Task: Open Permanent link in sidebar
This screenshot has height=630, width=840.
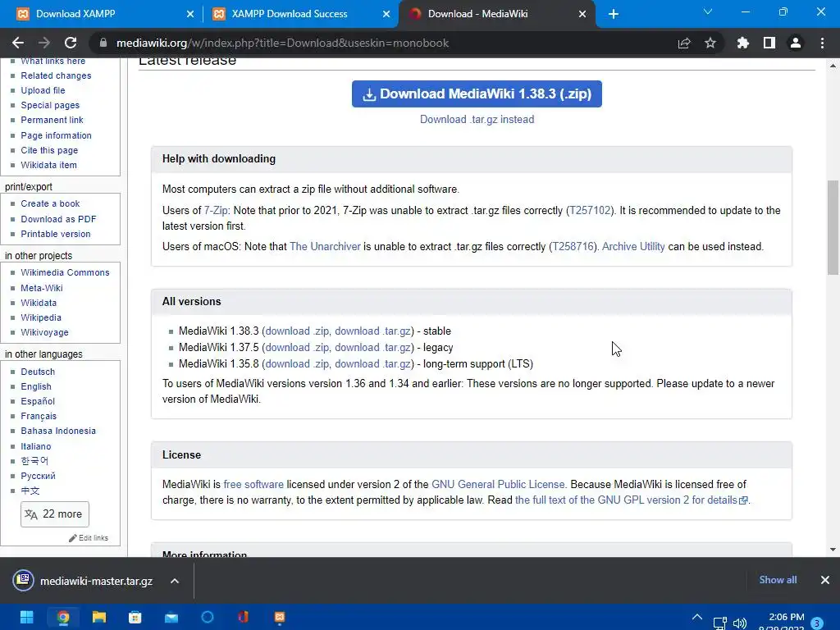Action: point(52,120)
